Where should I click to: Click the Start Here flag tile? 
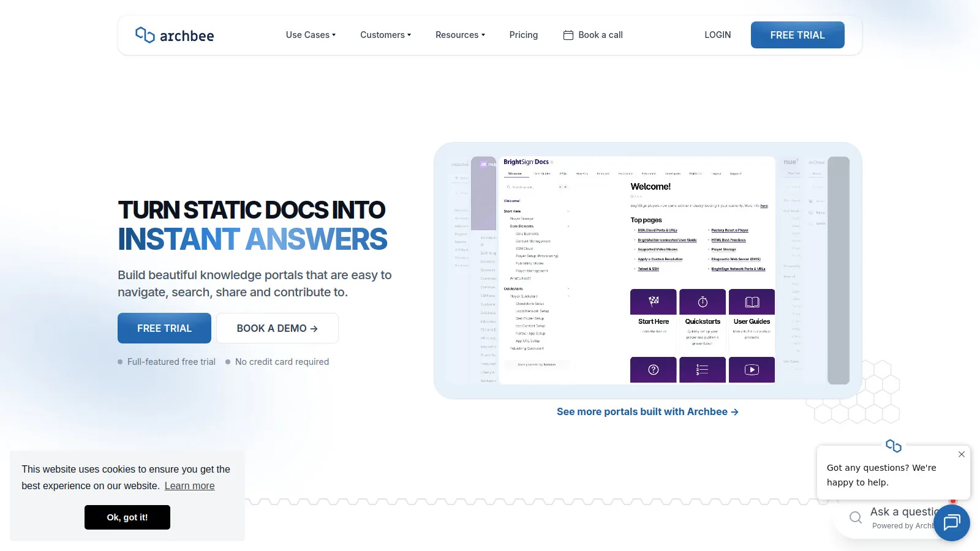(x=653, y=302)
